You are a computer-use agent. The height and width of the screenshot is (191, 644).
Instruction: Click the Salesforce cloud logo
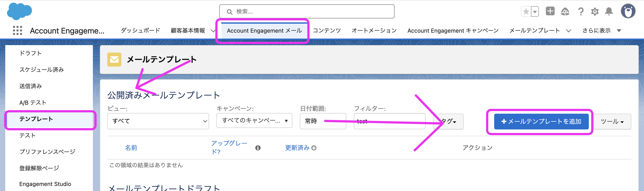coord(19,11)
